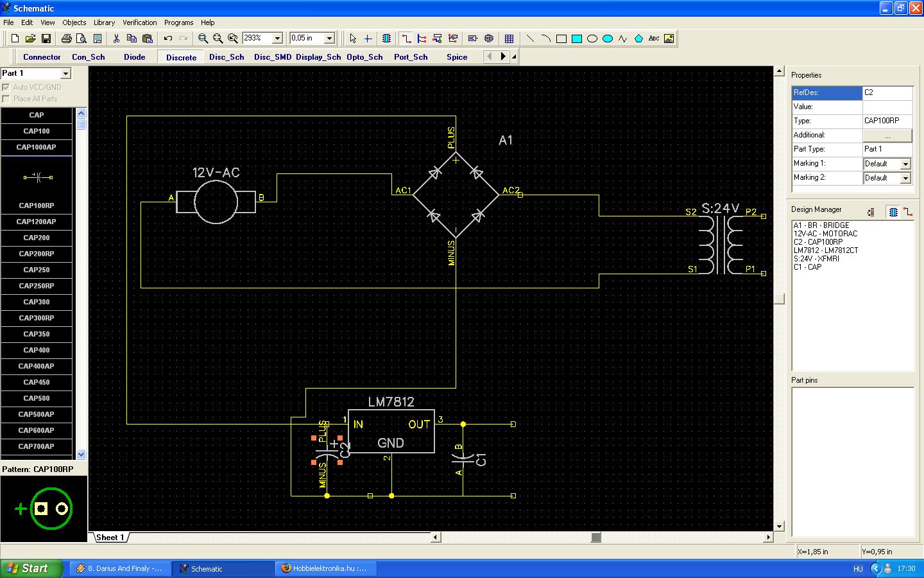Cut selection with the scissors icon
The image size is (924, 578).
[116, 39]
